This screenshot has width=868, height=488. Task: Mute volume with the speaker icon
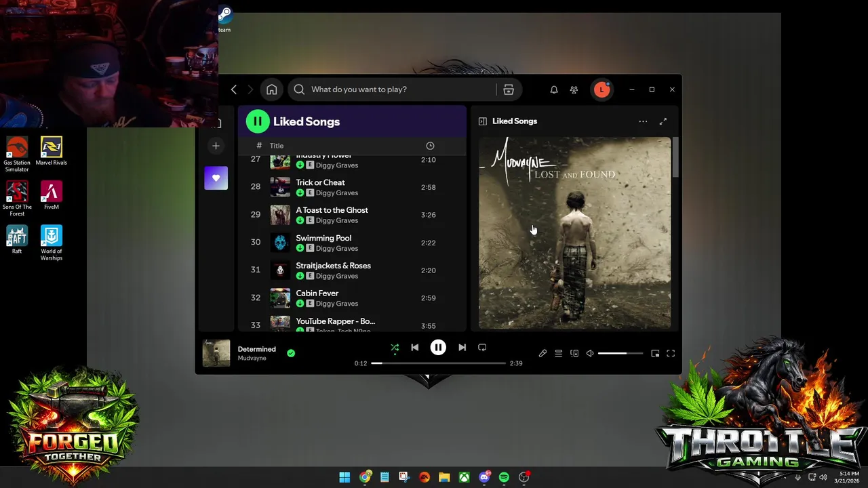[590, 353]
